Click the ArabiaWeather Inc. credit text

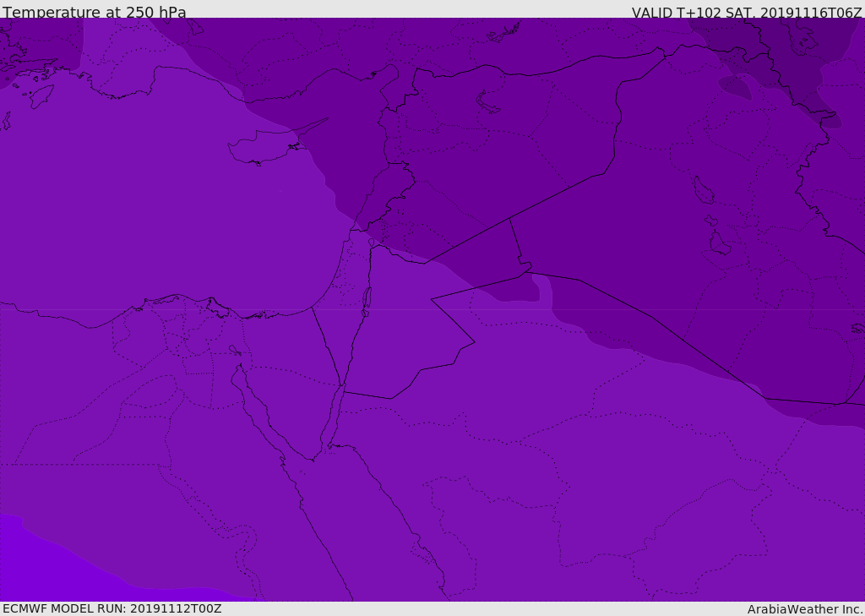coord(805,609)
